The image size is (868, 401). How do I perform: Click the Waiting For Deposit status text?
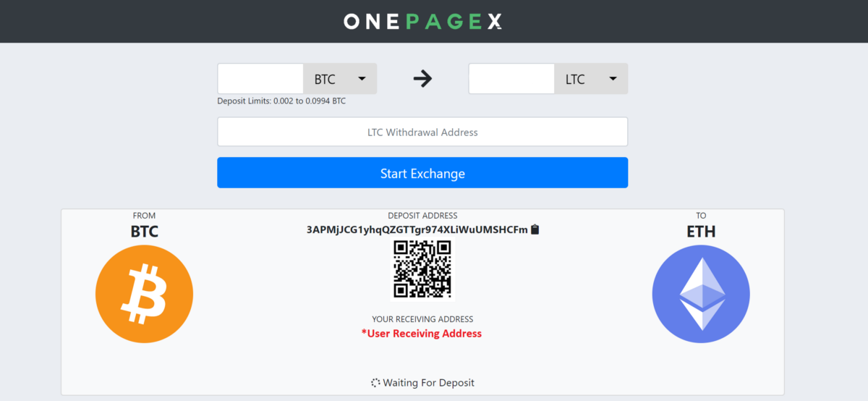429,383
